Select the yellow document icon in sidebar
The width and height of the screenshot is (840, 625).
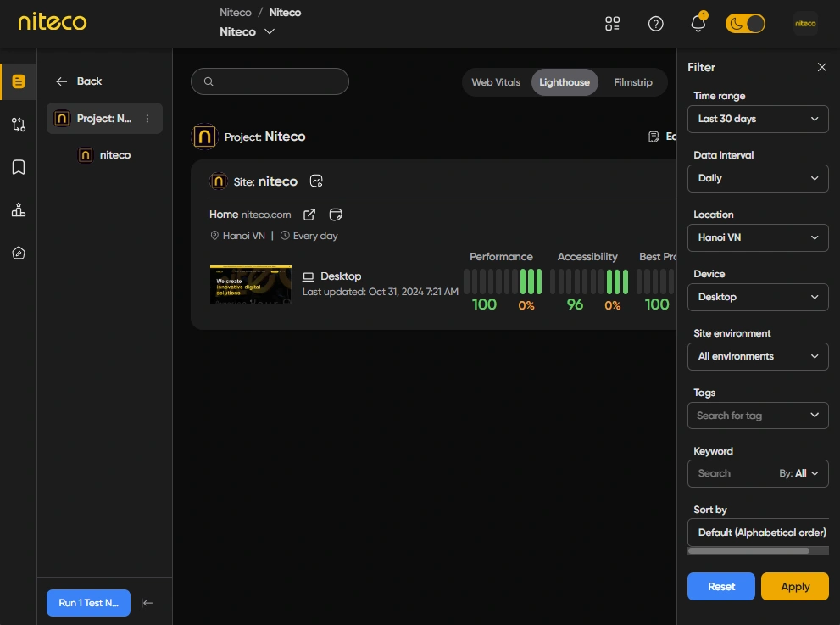(19, 81)
